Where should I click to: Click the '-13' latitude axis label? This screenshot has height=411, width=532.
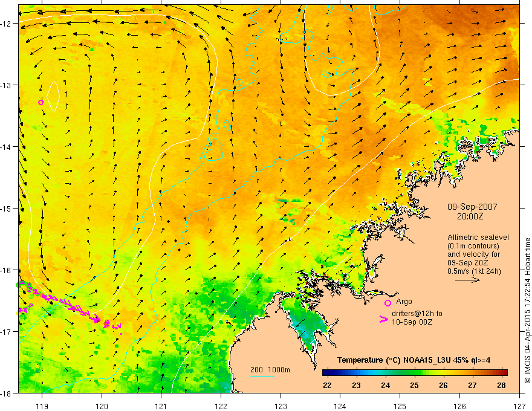click(7, 85)
